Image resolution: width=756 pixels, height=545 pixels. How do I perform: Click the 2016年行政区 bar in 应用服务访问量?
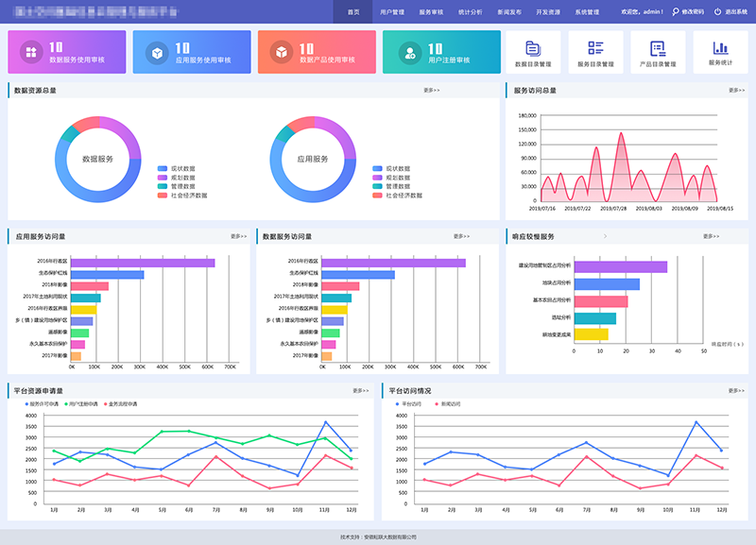(143, 263)
